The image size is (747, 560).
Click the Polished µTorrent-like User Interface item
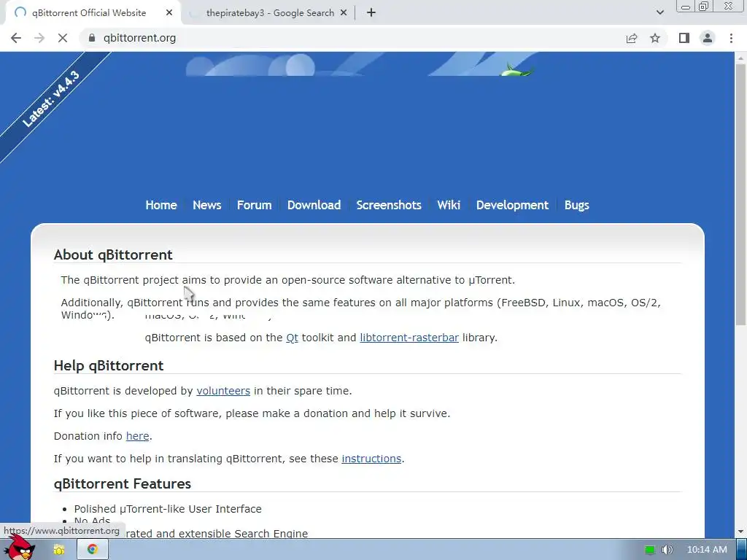pos(168,509)
